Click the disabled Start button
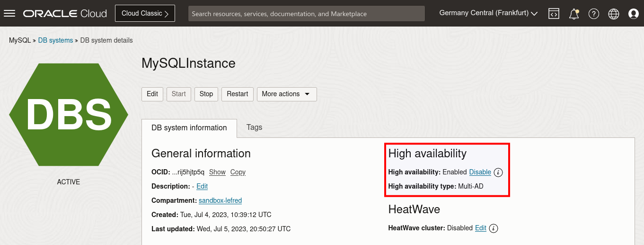This screenshot has width=644, height=245. (179, 94)
